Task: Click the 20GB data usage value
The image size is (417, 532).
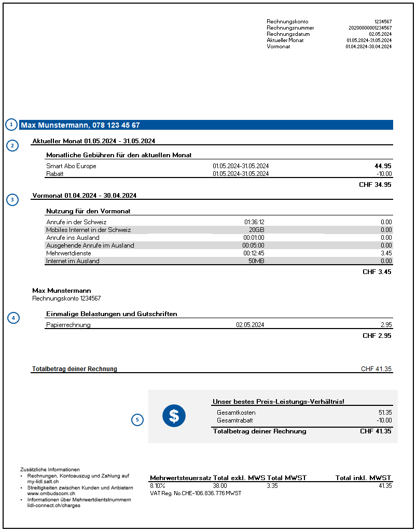Action: pos(257,230)
